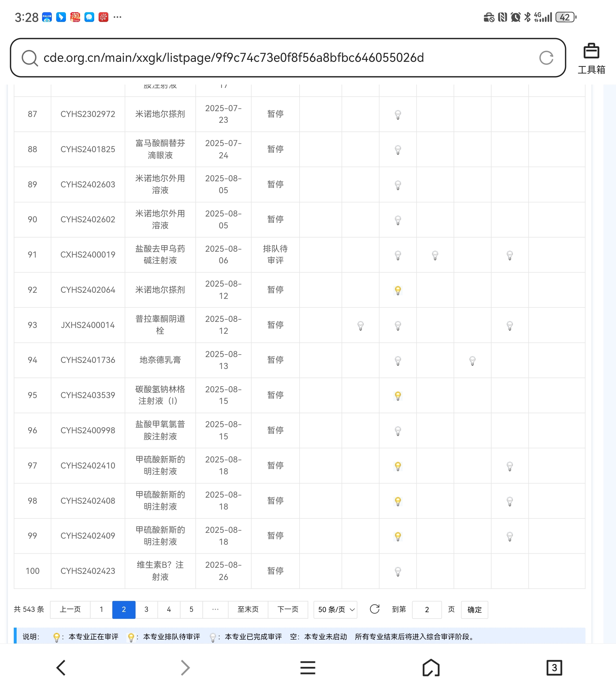Screen dimensions: 616x692
Task: Focus the jump-to-page number input field
Action: pyautogui.click(x=427, y=610)
